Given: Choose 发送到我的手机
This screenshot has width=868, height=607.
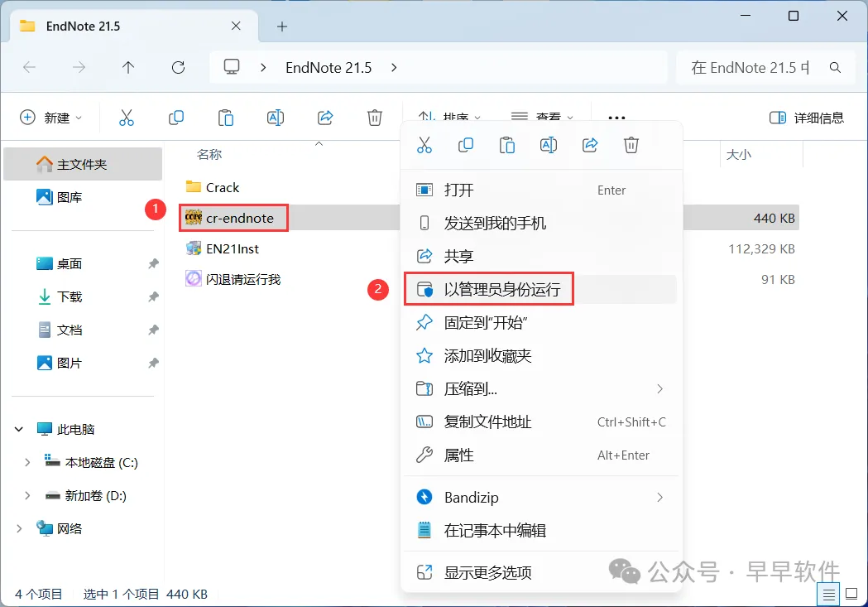Looking at the screenshot, I should pyautogui.click(x=541, y=224).
